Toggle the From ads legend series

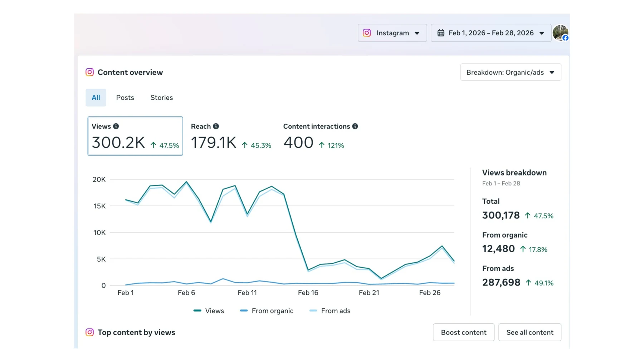(x=330, y=311)
